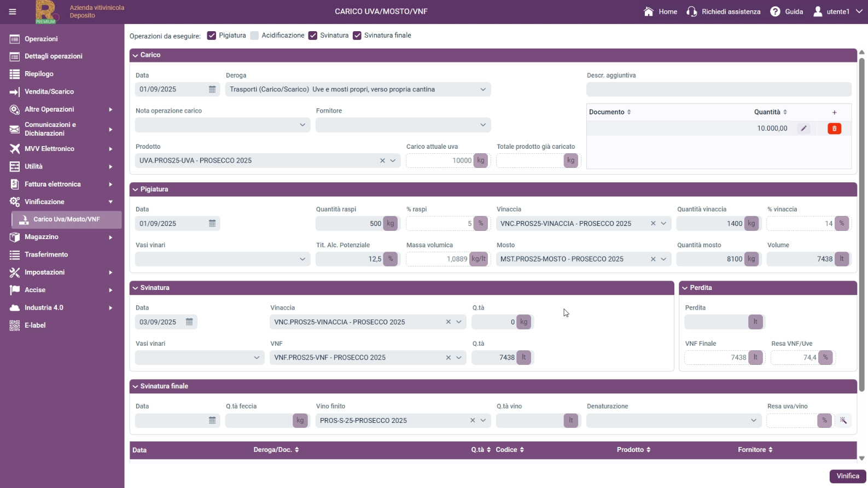The height and width of the screenshot is (488, 868).
Task: Open the Nota operazione carico dropdown
Action: [x=223, y=125]
